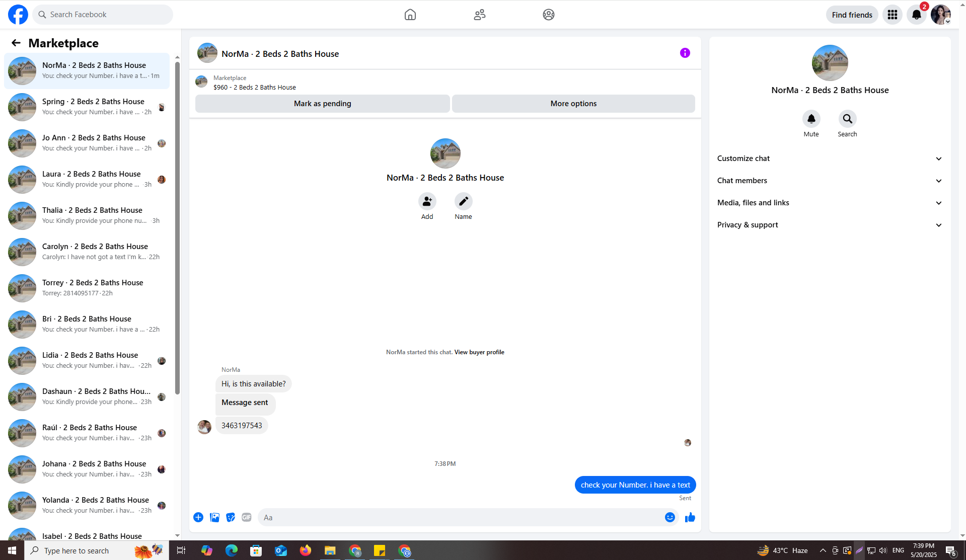Open Firefox from taskbar
Screen dimensions: 966x560
click(306, 550)
